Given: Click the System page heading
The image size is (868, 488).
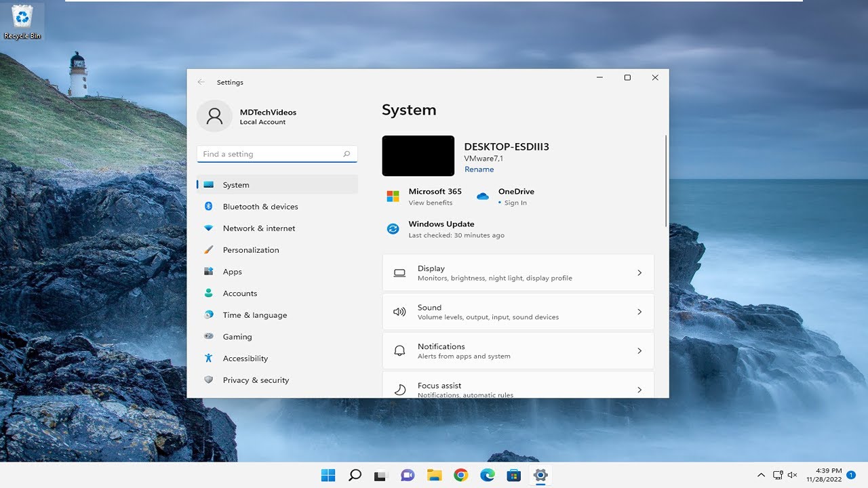Looking at the screenshot, I should point(409,110).
